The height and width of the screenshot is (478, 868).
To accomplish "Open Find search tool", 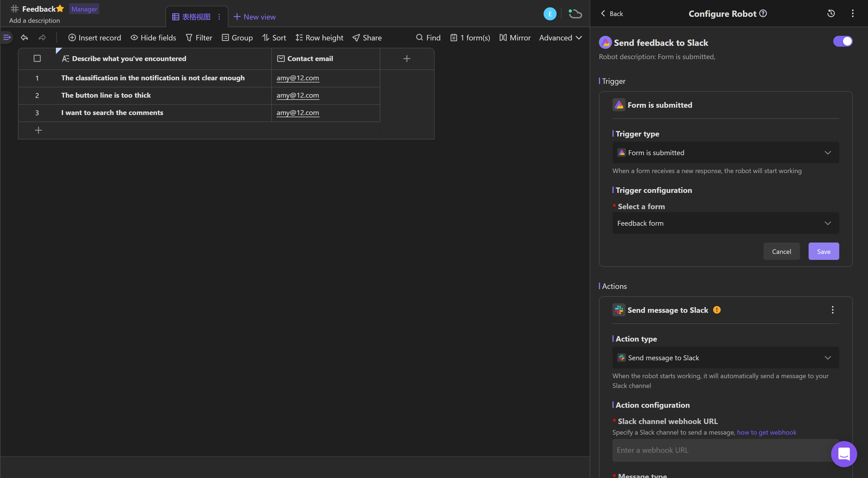I will coord(428,38).
